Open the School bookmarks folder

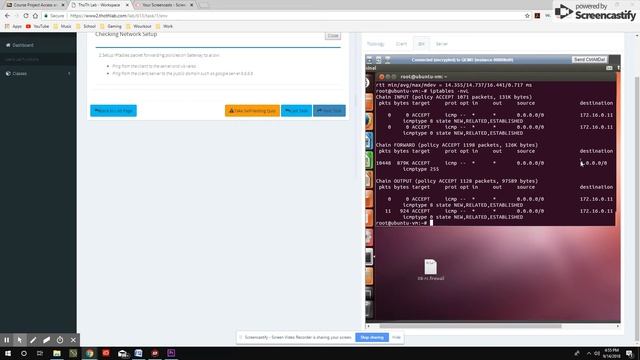86,26
